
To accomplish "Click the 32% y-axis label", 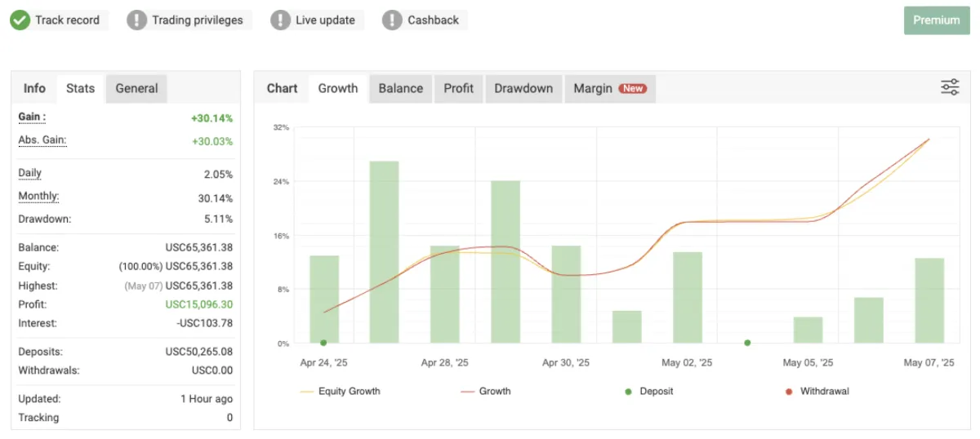I will pyautogui.click(x=281, y=127).
